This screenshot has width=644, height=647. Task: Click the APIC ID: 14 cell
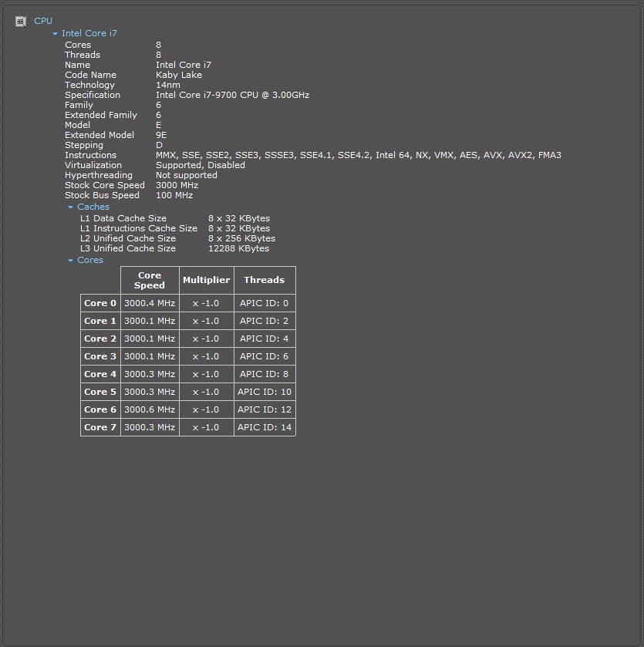(265, 427)
